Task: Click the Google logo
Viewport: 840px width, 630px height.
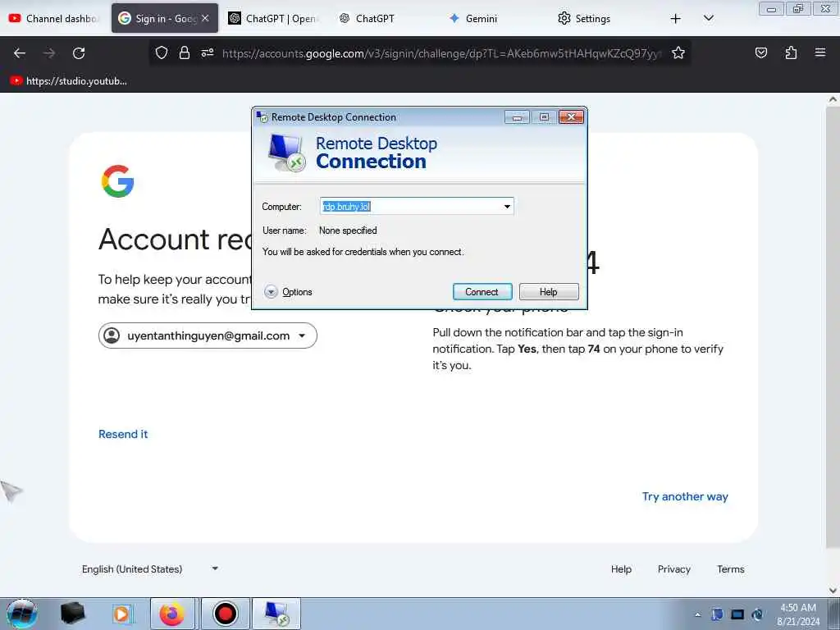Action: (x=117, y=181)
